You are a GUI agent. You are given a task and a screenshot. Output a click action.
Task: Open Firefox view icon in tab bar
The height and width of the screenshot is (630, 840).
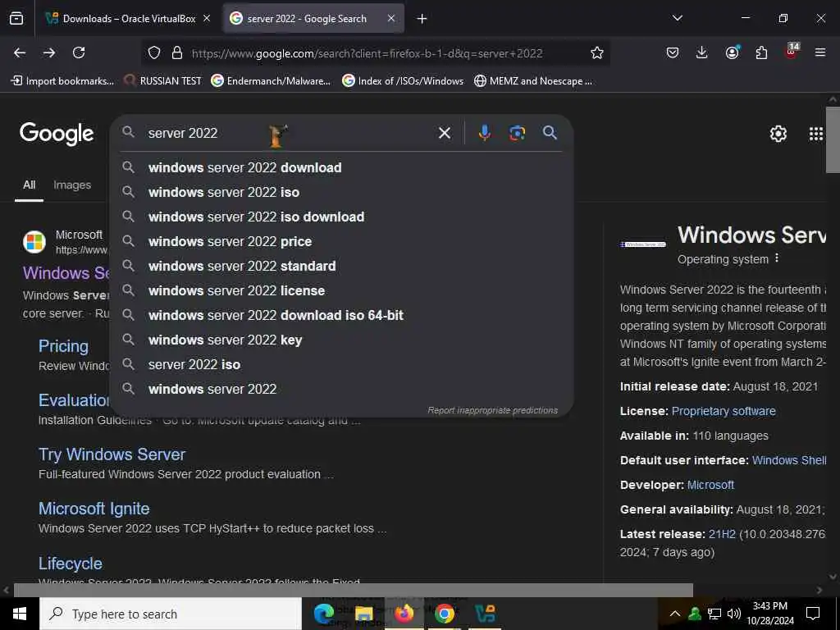tap(16, 18)
